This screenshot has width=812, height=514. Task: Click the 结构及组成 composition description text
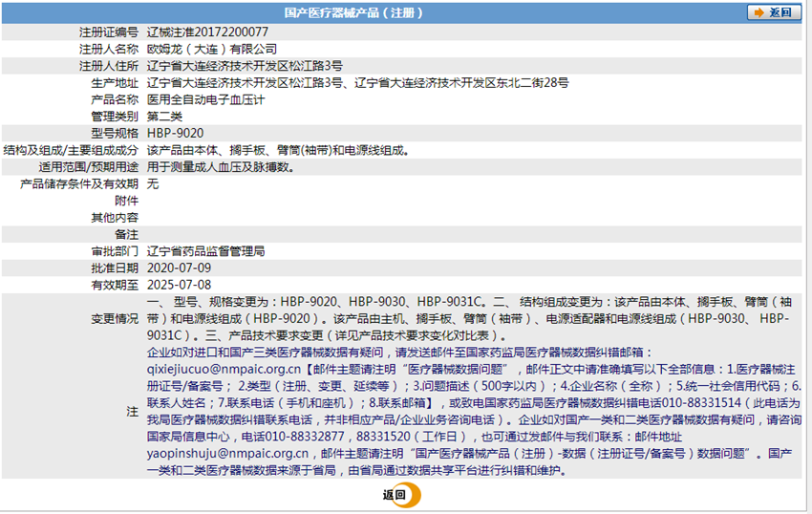279,150
